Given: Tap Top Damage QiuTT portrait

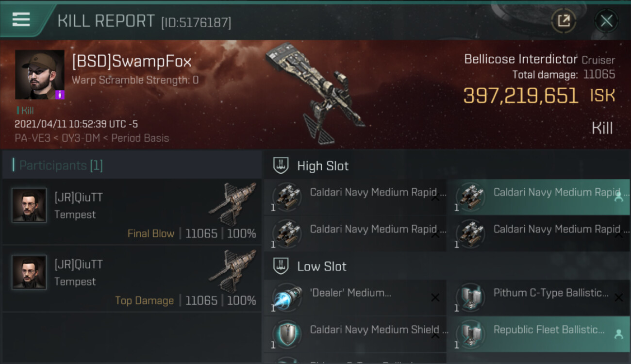Looking at the screenshot, I should (29, 272).
